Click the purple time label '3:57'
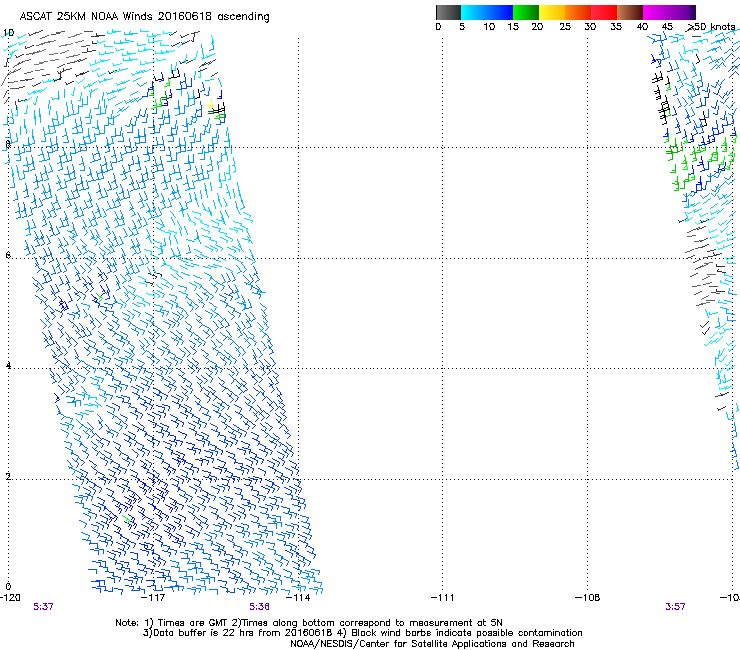Image resolution: width=740 pixels, height=650 pixels. pyautogui.click(x=675, y=607)
